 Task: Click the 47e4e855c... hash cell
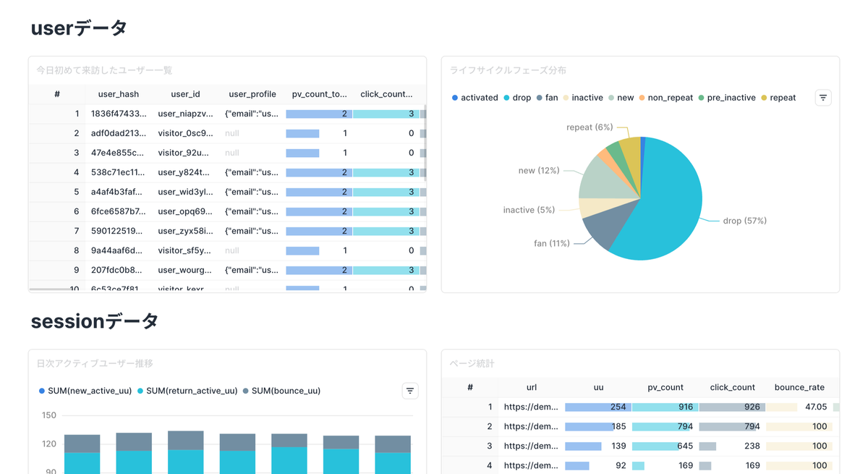[x=119, y=153]
